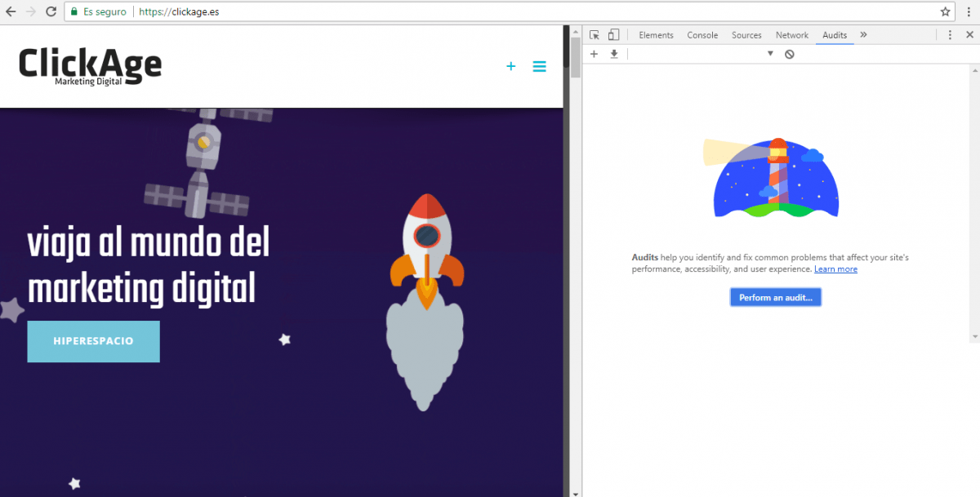Click the blue plus icon near the menu
The height and width of the screenshot is (497, 980).
510,66
